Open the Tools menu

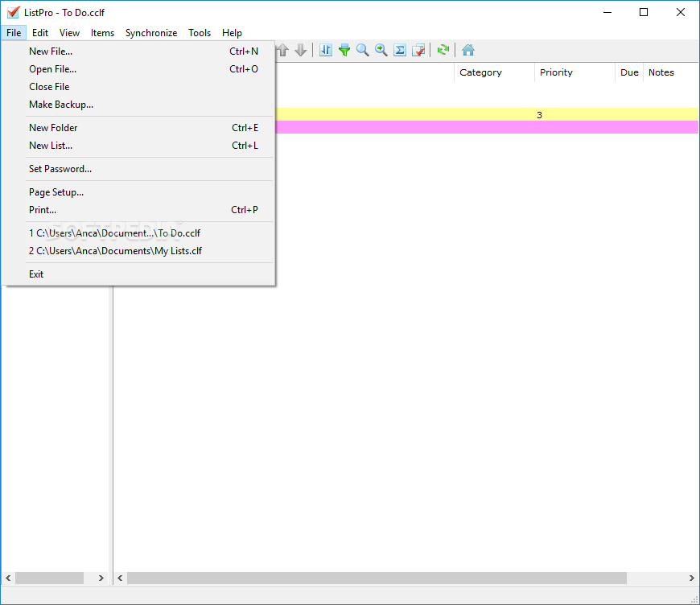pyautogui.click(x=199, y=33)
